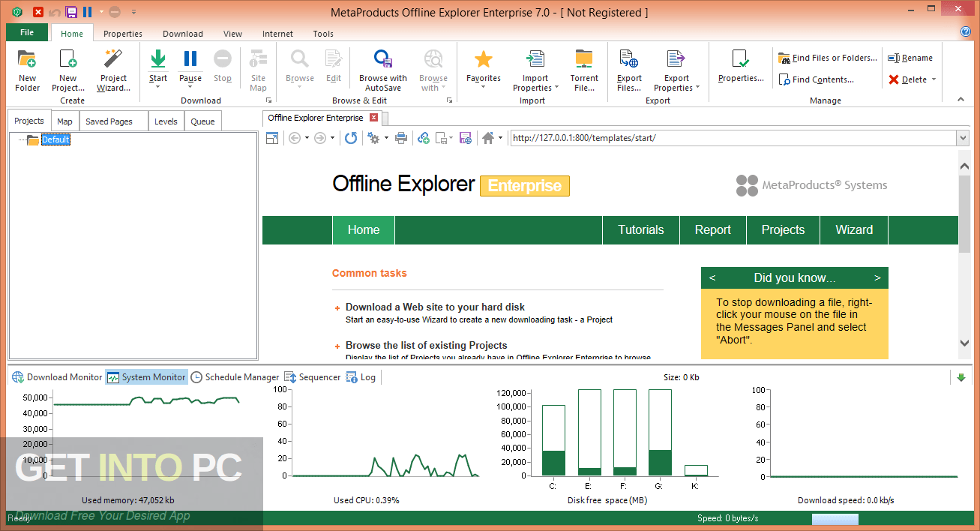Go to the browser home page icon
Viewport: 980px width, 531px height.
[x=488, y=138]
